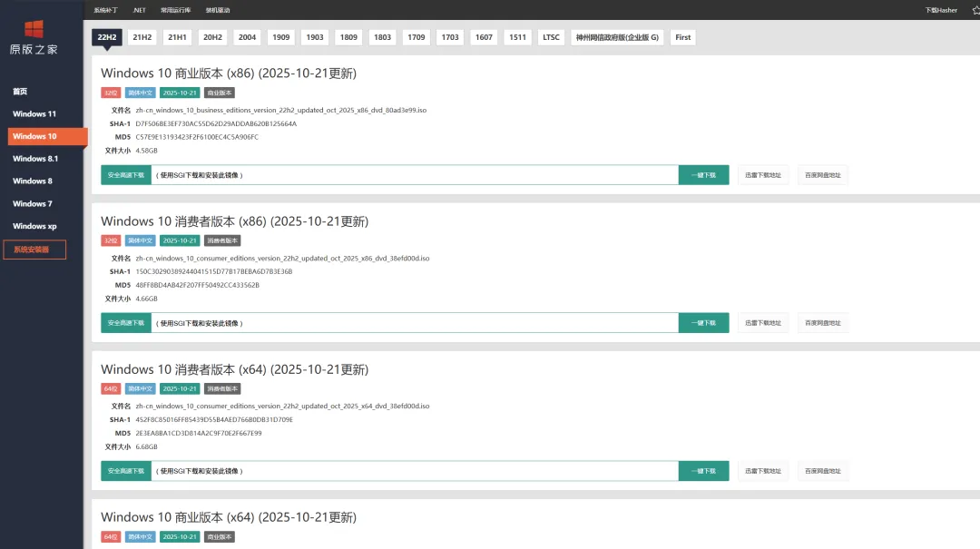The height and width of the screenshot is (549, 980).
Task: Select the 22H2 version tab
Action: [107, 37]
